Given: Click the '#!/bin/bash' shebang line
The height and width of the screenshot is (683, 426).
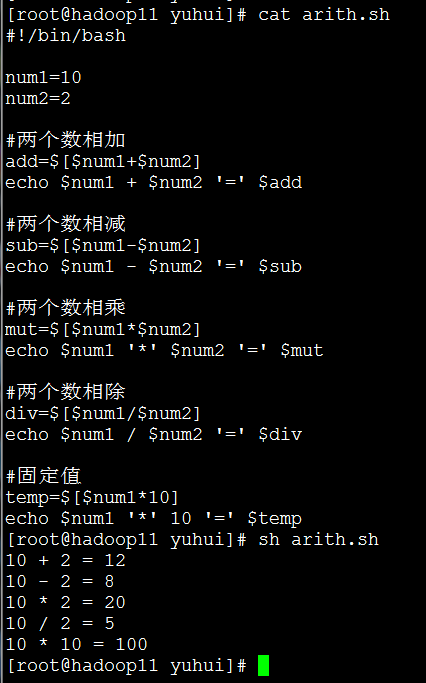Looking at the screenshot, I should point(66,36).
